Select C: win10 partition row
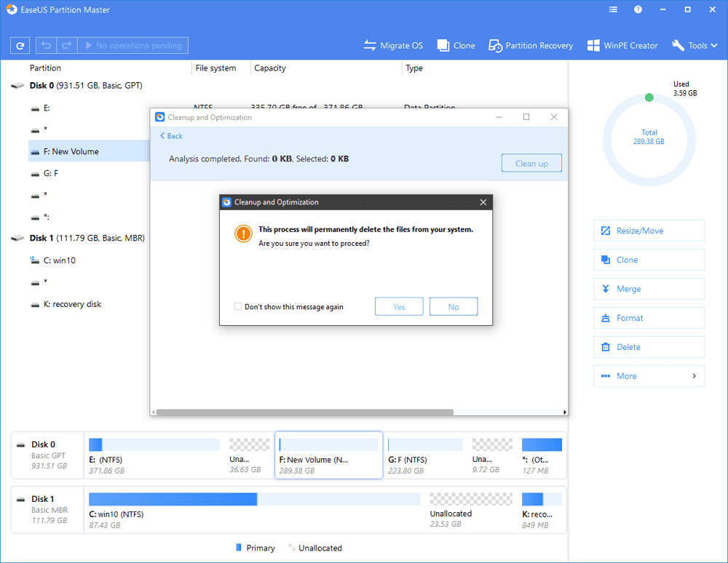This screenshot has height=563, width=728. coord(89,260)
